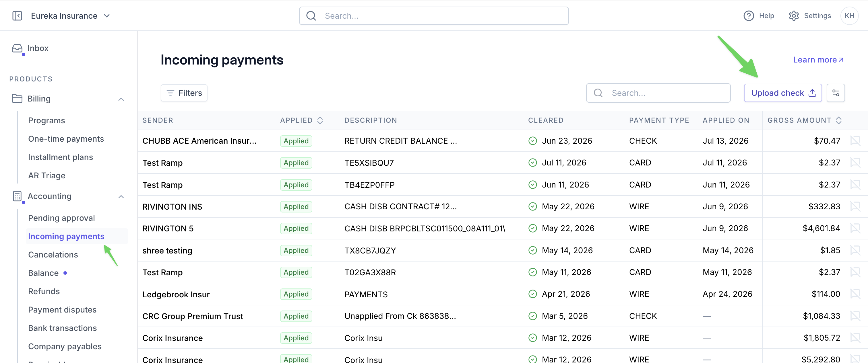Click the Description column header
The height and width of the screenshot is (363, 868).
371,120
